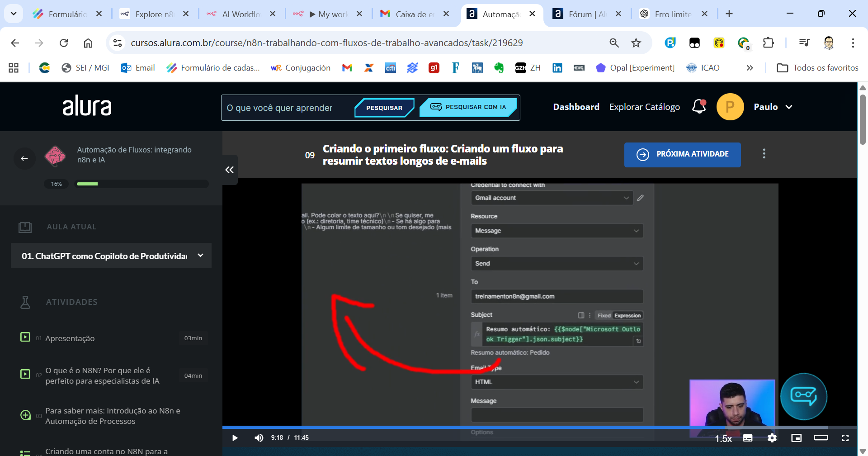Open the Paulo profile dropdown

(x=772, y=107)
